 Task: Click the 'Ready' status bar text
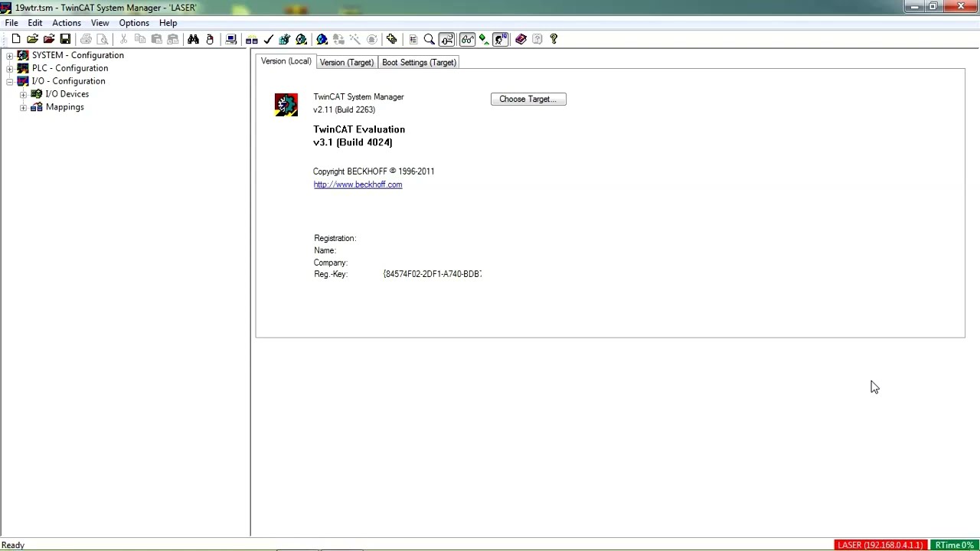coord(13,546)
